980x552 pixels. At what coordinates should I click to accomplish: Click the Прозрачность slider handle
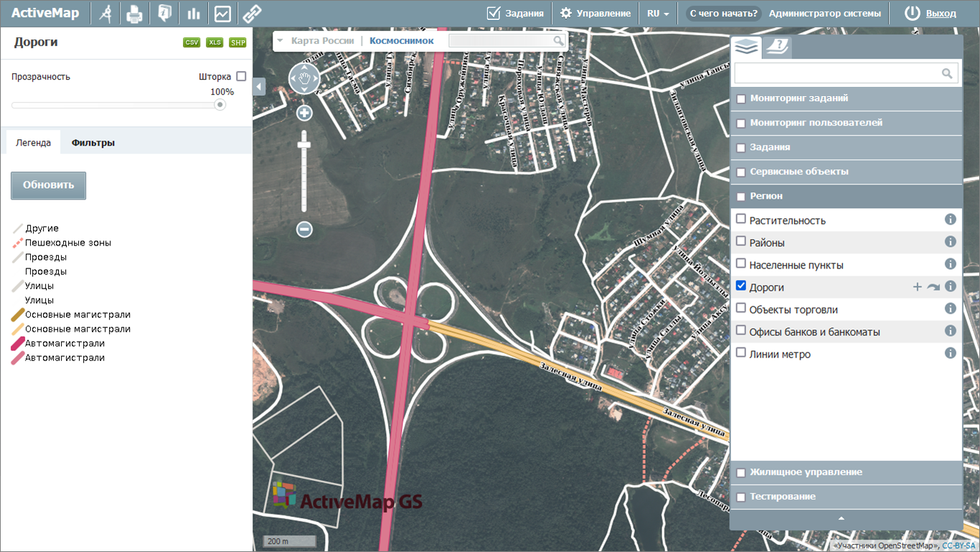220,105
